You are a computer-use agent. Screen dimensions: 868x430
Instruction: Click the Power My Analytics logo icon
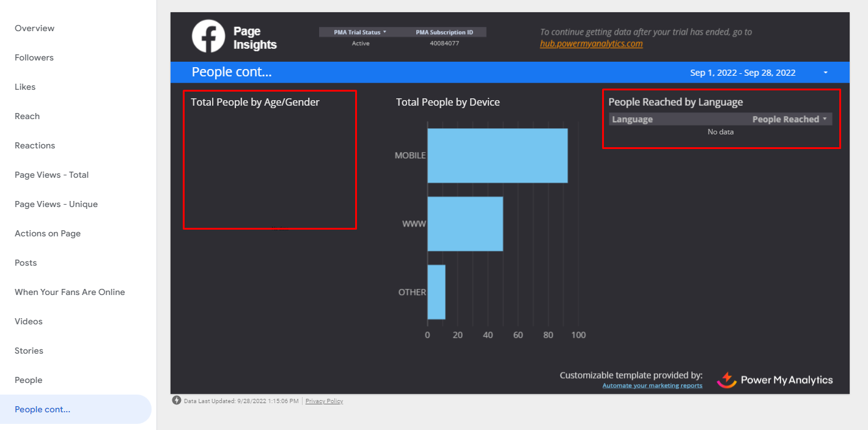(x=727, y=380)
